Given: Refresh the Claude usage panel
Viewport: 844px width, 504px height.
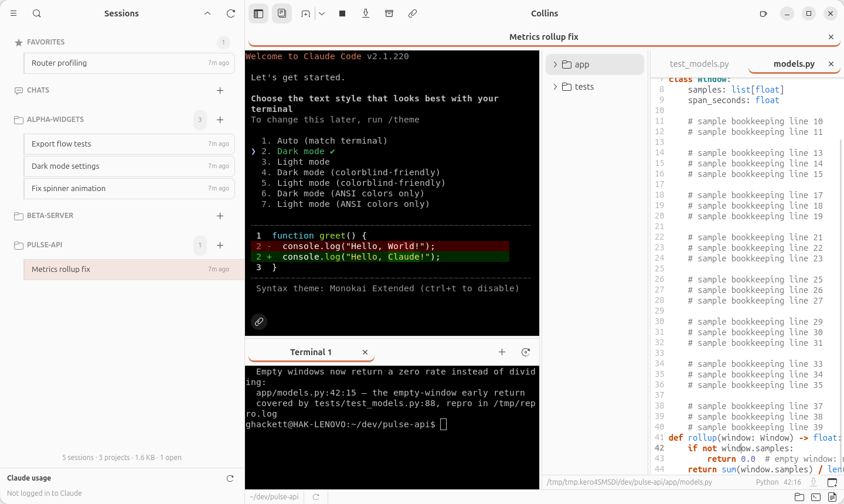Looking at the screenshot, I should [x=230, y=479].
